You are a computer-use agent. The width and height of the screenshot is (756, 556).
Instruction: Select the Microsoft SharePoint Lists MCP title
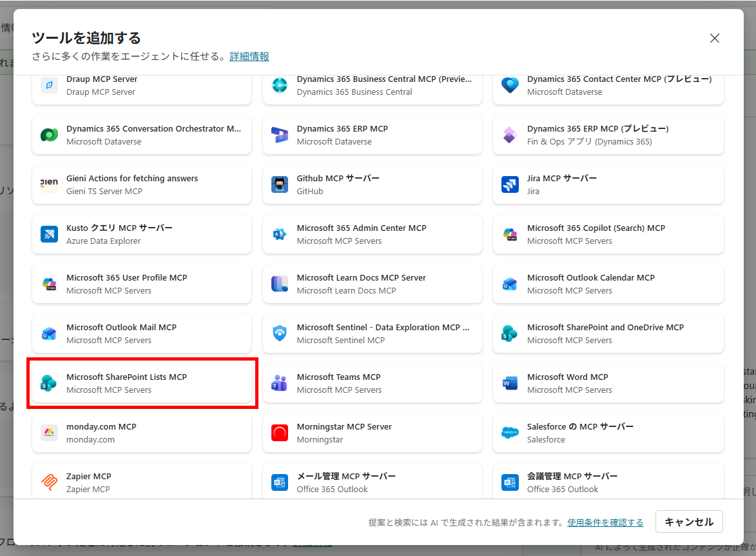point(126,377)
